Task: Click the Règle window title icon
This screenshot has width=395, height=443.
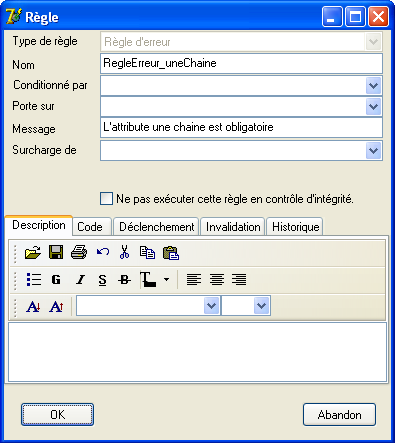Action: tap(13, 16)
